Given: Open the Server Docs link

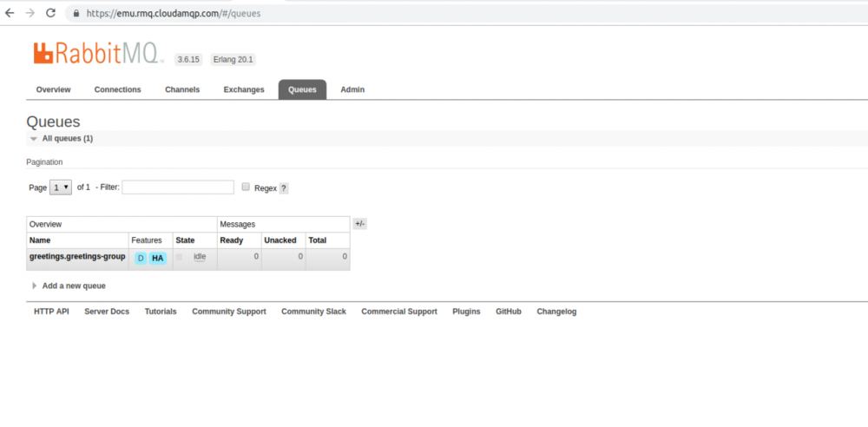Looking at the screenshot, I should click(107, 312).
